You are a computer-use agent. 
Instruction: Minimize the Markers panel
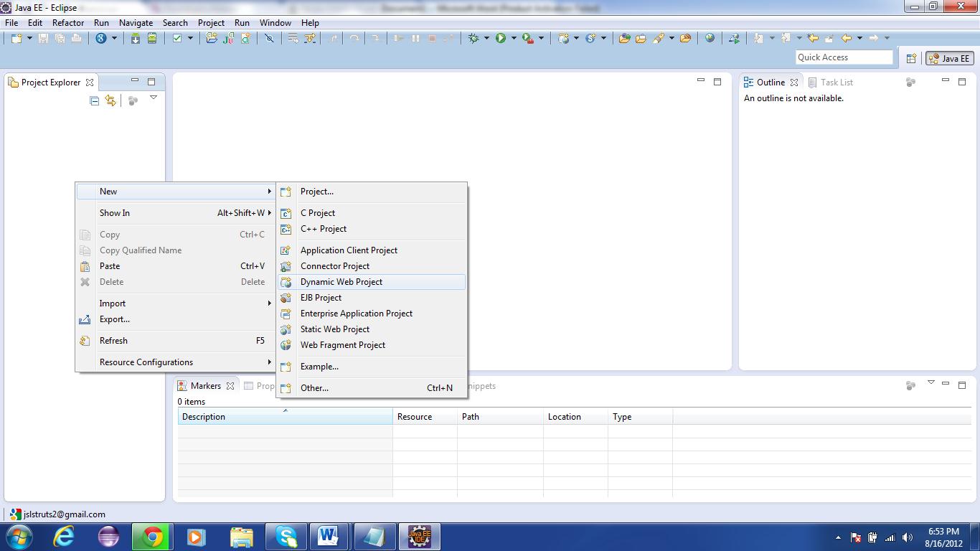pyautogui.click(x=946, y=385)
